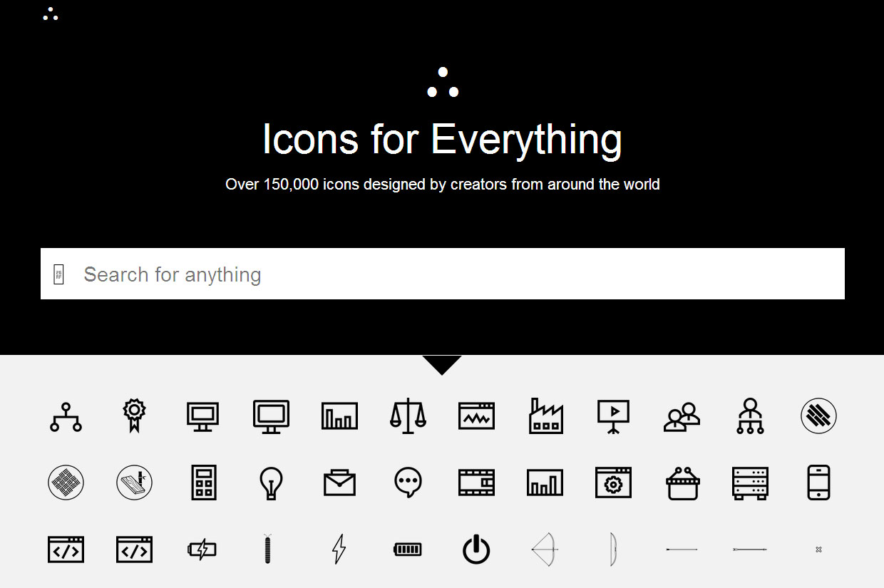
Task: Choose the person with hierarchy nodes icon
Action: (x=750, y=416)
